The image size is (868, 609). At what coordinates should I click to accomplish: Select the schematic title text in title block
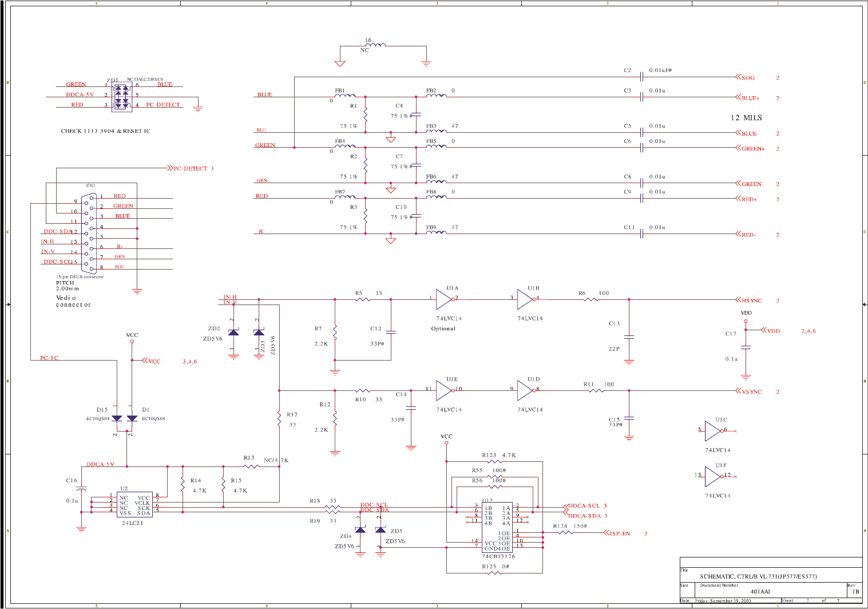(758, 576)
